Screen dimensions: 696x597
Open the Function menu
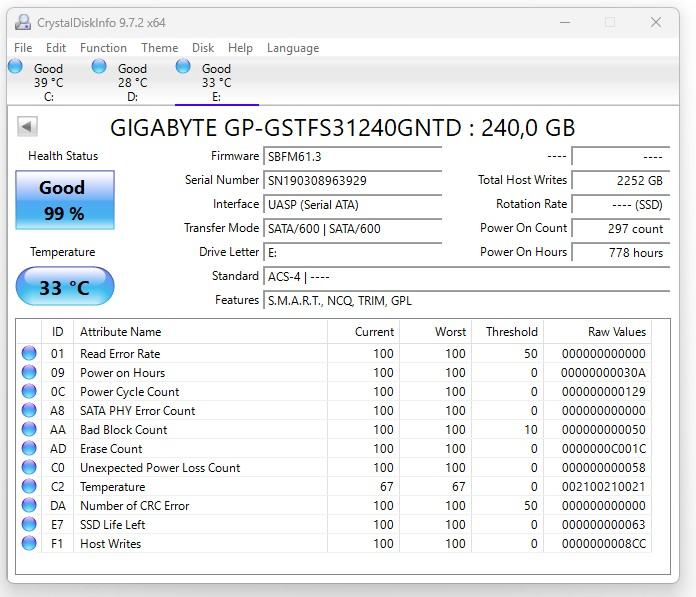[103, 47]
